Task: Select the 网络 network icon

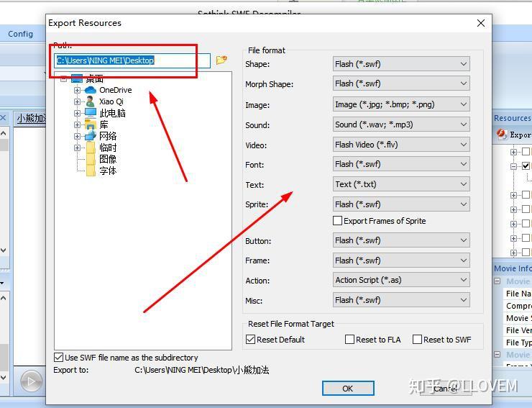Action: coord(91,136)
